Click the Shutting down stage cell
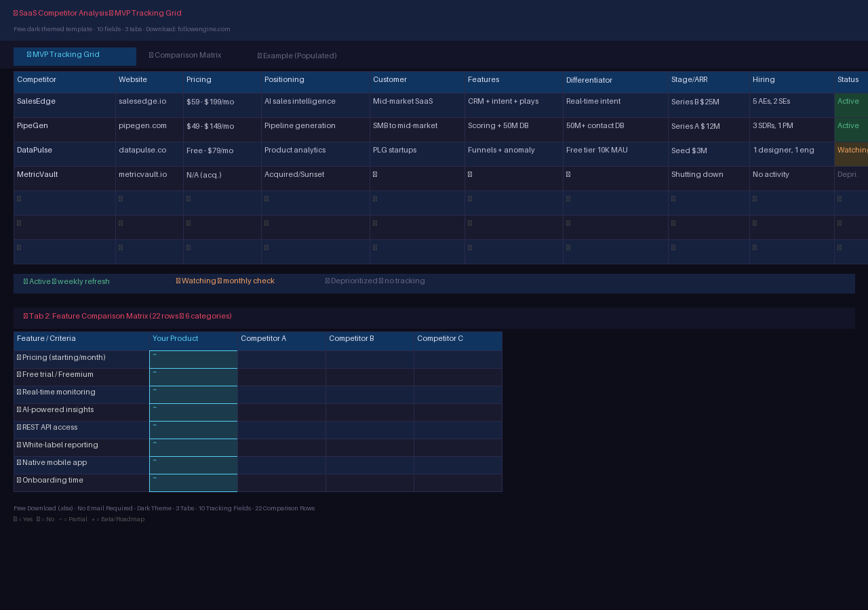The image size is (868, 610). pos(709,179)
